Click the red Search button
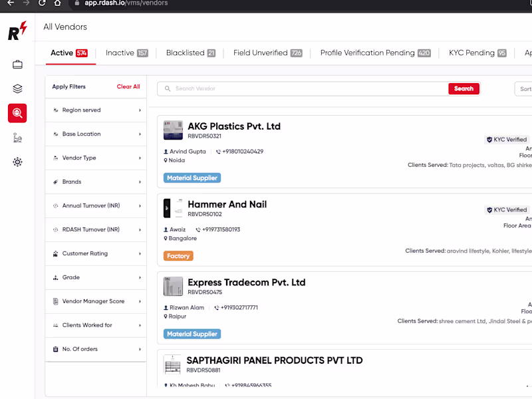The height and width of the screenshot is (399, 532). click(x=464, y=88)
